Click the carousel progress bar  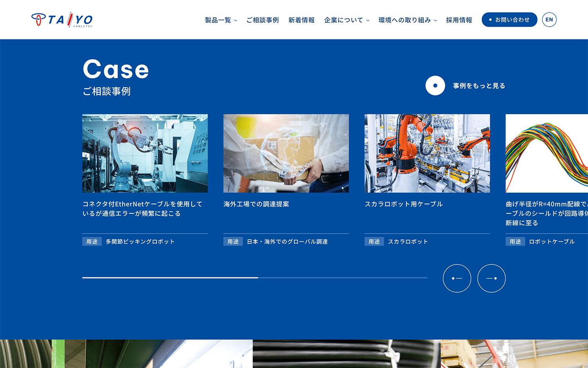(254, 278)
